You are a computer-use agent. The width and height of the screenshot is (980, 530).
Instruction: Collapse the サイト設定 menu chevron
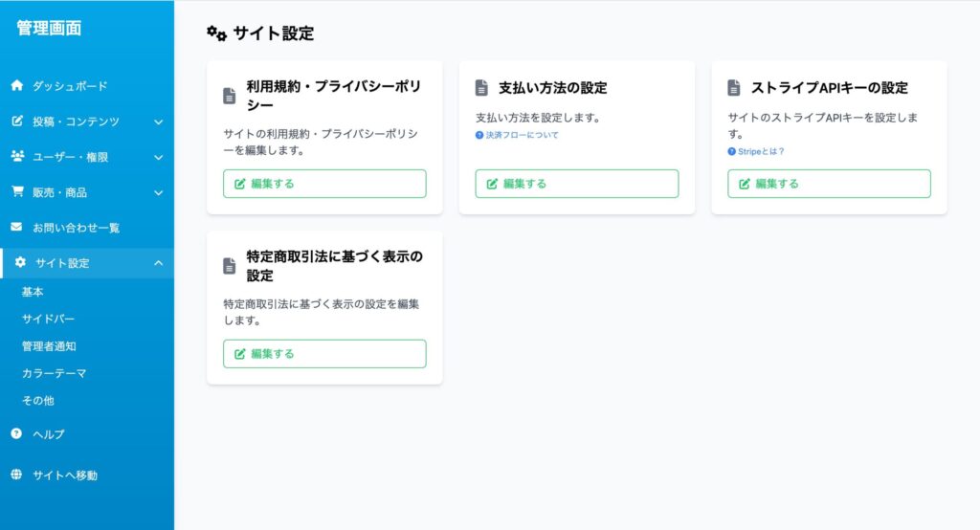coord(159,263)
